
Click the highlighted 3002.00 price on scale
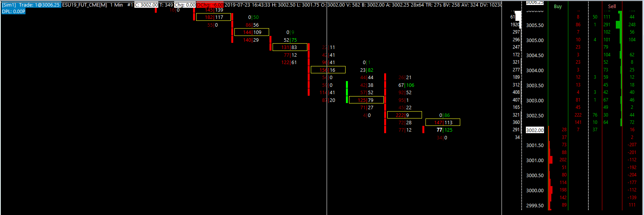pos(535,130)
